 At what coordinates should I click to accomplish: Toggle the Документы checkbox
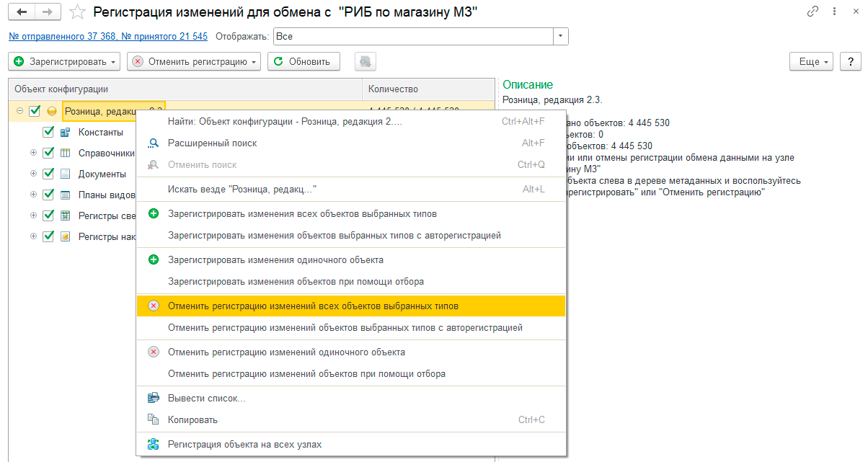[x=48, y=174]
